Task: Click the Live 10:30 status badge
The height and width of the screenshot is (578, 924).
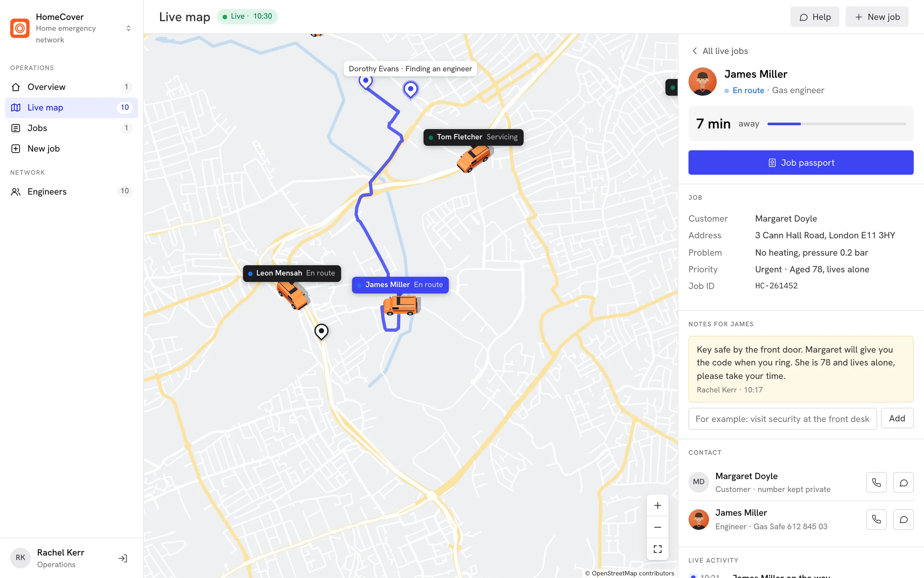Action: click(x=247, y=17)
